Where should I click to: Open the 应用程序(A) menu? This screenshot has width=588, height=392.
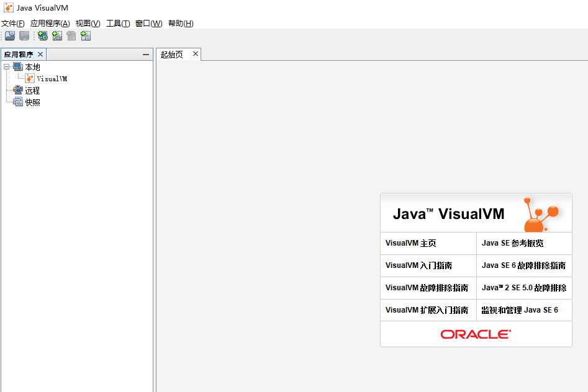click(50, 24)
